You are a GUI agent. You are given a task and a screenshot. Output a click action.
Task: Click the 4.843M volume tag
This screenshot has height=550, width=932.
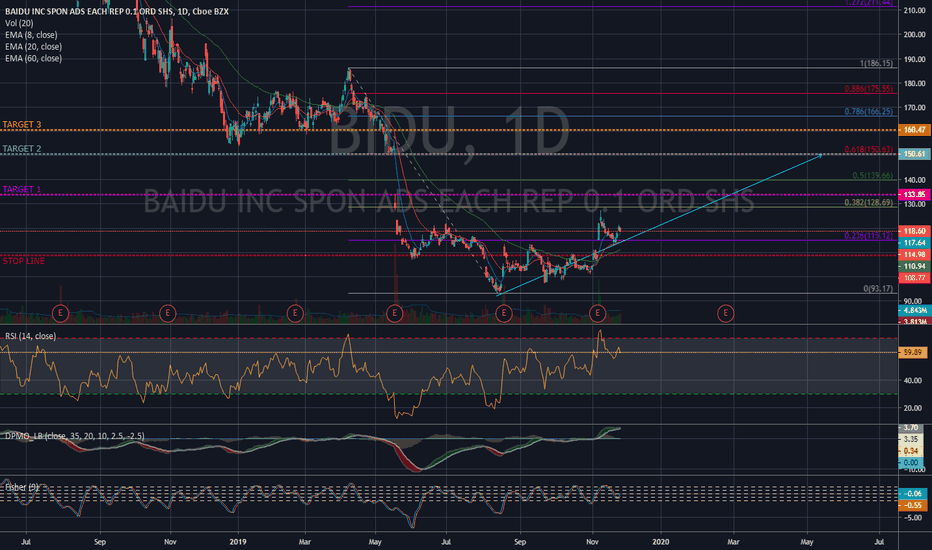click(x=914, y=310)
